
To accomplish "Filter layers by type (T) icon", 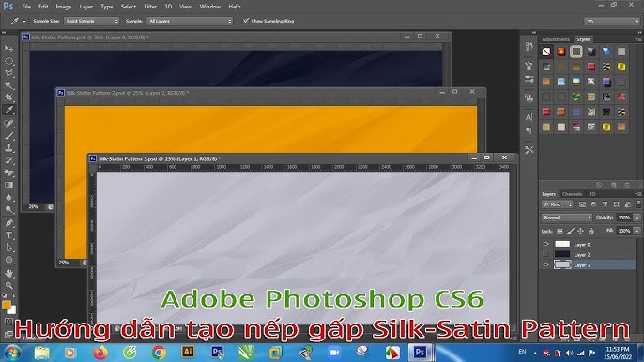I will tap(605, 204).
